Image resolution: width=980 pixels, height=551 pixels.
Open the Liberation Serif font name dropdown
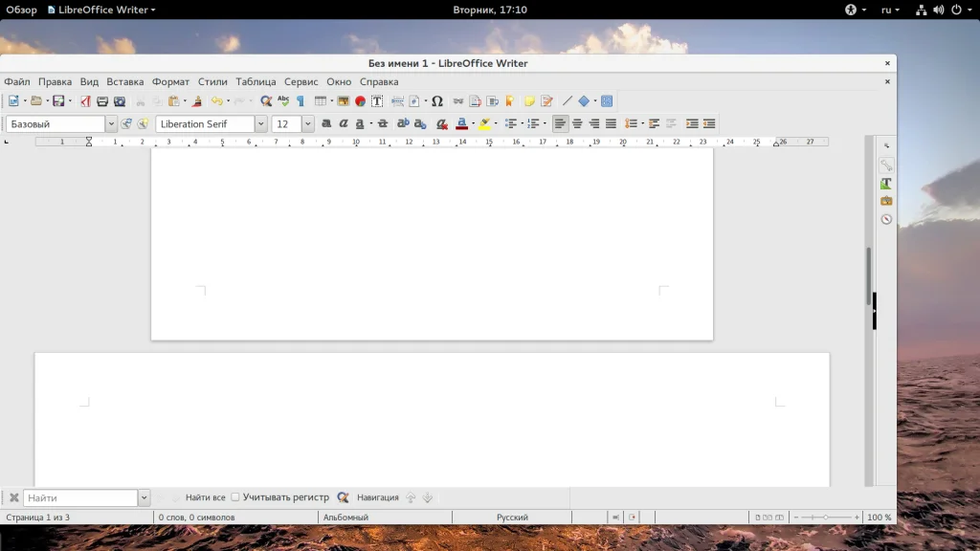[260, 124]
